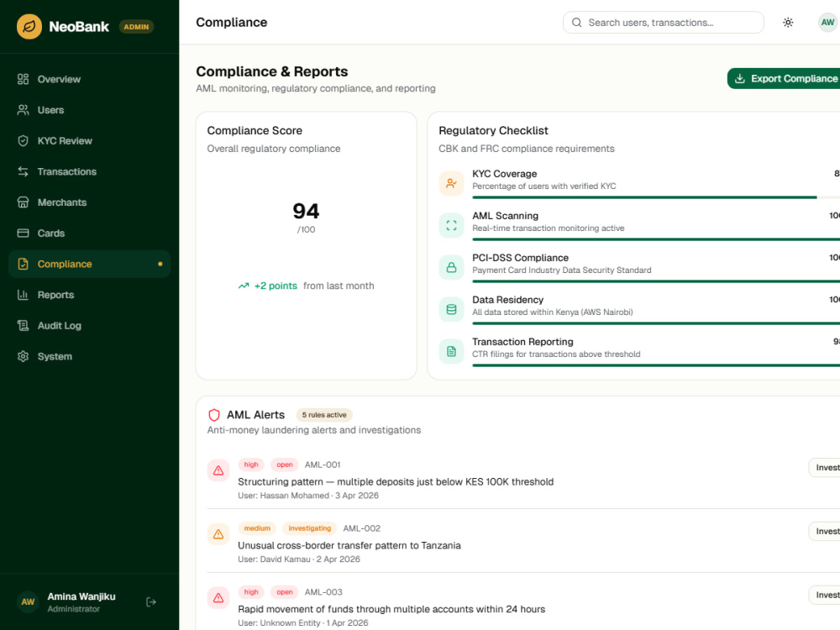
Task: Go to the Users section
Action: (x=90, y=110)
